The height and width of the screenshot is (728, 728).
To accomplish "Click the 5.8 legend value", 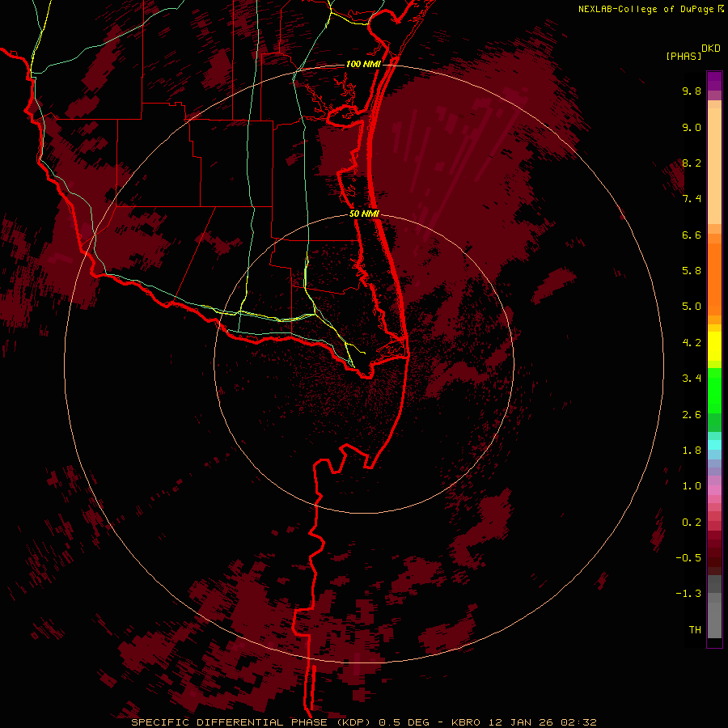I will (692, 271).
